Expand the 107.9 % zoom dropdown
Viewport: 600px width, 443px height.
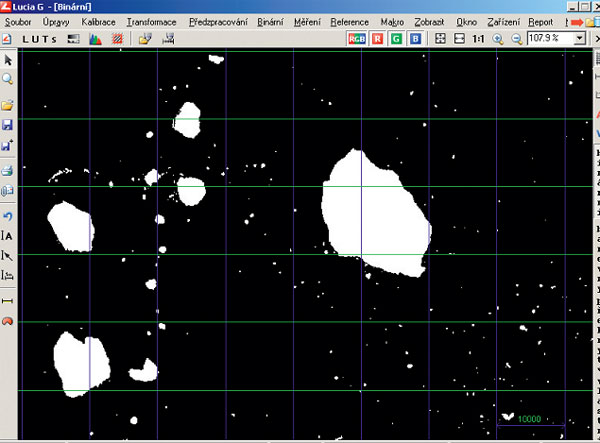(x=580, y=38)
